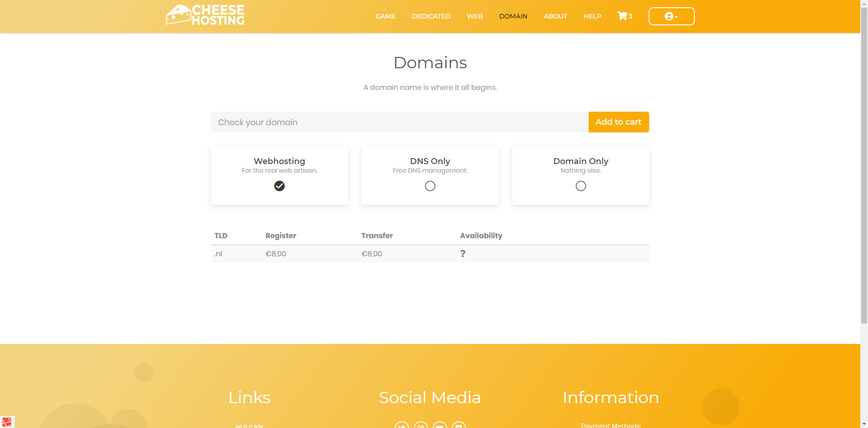
Task: Open the DEDICATED navigation item
Action: (431, 16)
